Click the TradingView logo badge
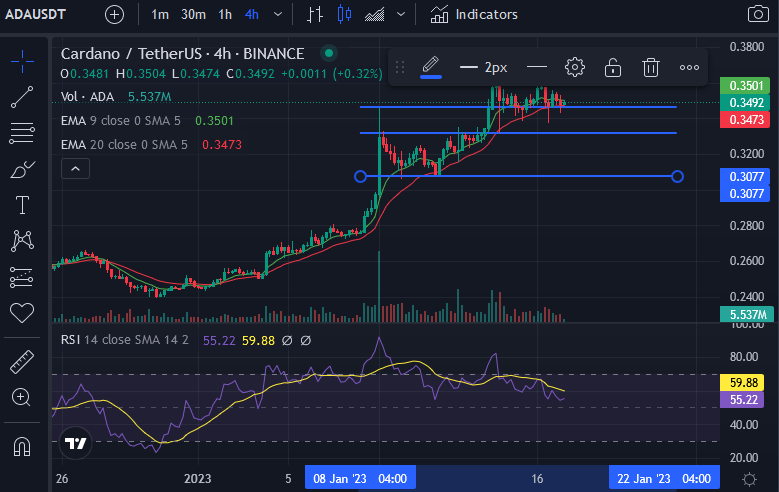This screenshot has width=779, height=492. pos(76,443)
